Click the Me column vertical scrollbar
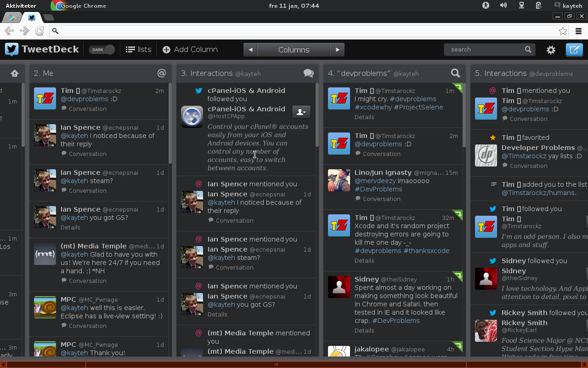This screenshot has height=368, width=588. (x=170, y=123)
